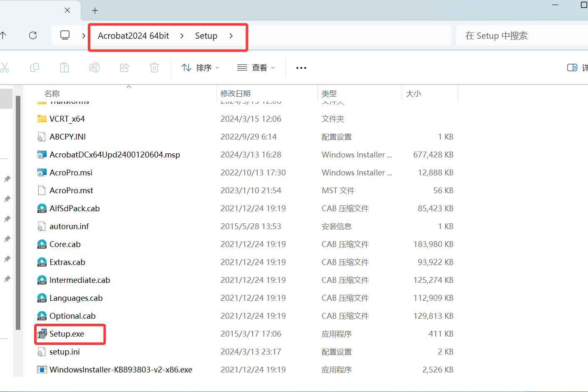Click the navigation pane vertical scrollbar

coord(18,212)
